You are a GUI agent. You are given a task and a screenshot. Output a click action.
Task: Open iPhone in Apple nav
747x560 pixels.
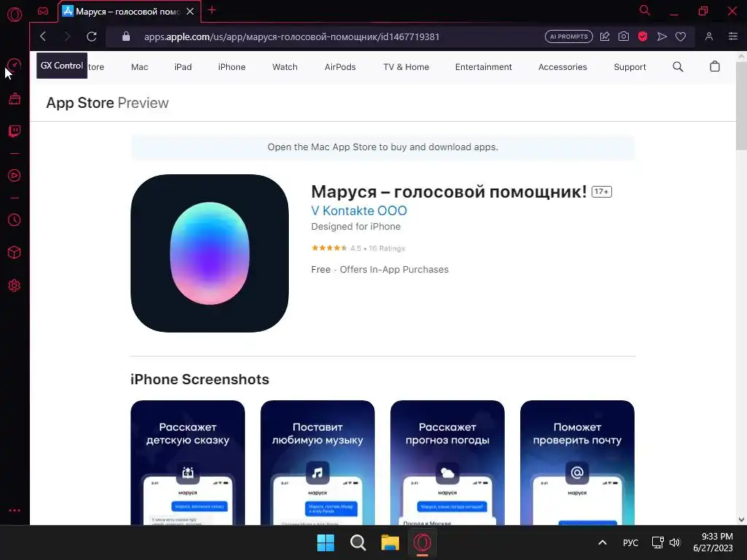[x=231, y=67]
